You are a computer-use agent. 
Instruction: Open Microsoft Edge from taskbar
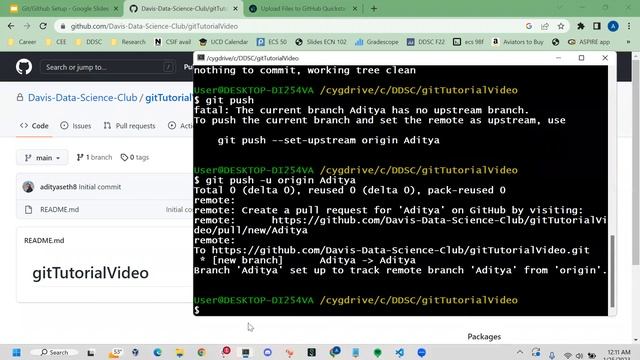[158, 353]
